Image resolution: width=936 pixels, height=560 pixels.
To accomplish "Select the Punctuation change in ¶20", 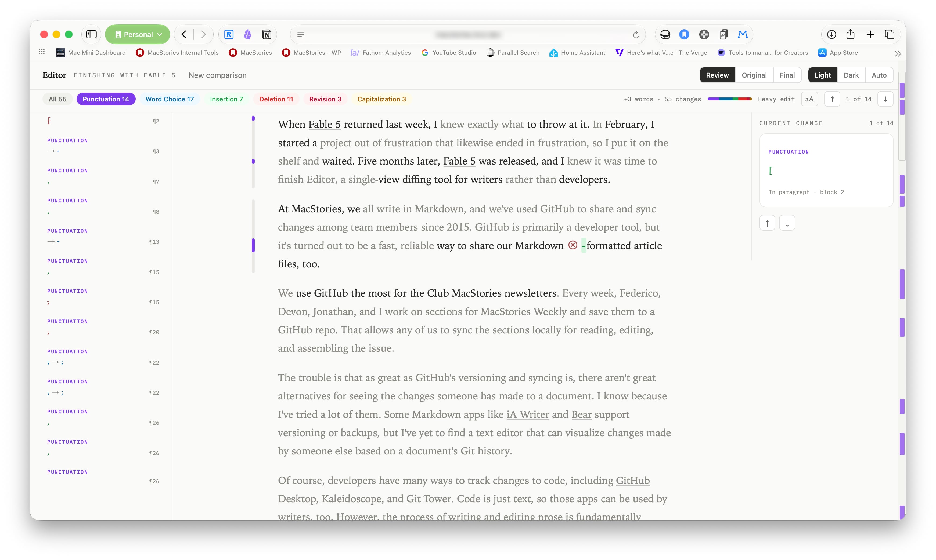I will coord(103,327).
